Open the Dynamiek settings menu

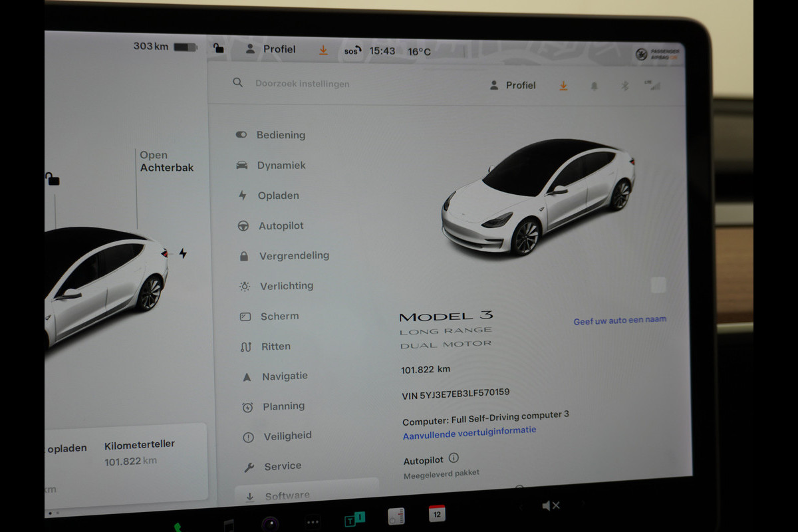(271, 165)
